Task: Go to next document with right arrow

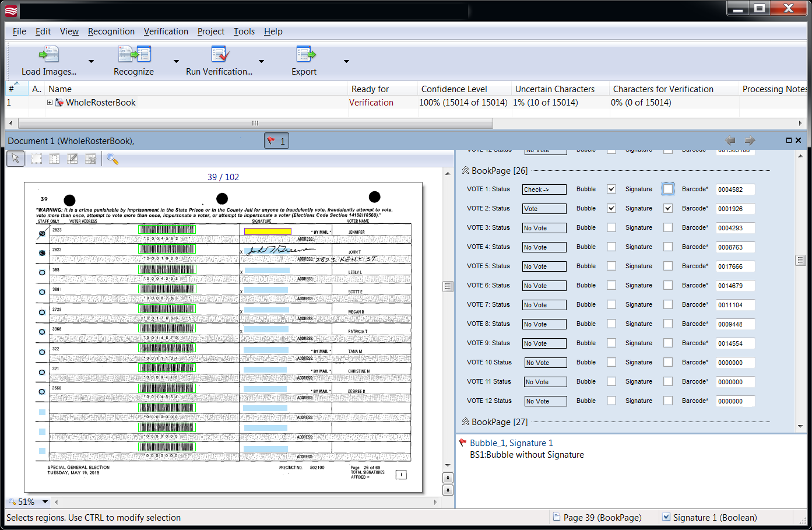Action: [x=750, y=141]
